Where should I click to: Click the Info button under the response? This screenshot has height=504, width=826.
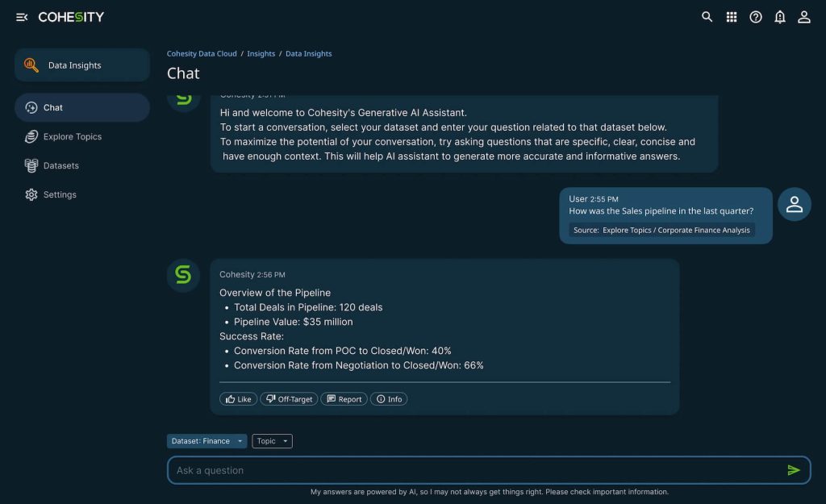(x=389, y=399)
